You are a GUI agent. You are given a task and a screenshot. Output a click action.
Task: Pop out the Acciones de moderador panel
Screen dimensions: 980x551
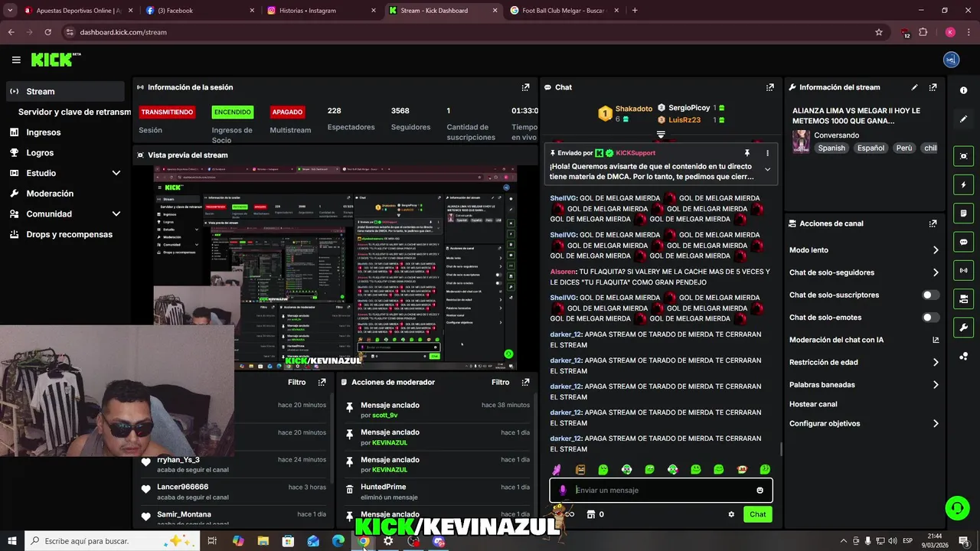click(525, 382)
